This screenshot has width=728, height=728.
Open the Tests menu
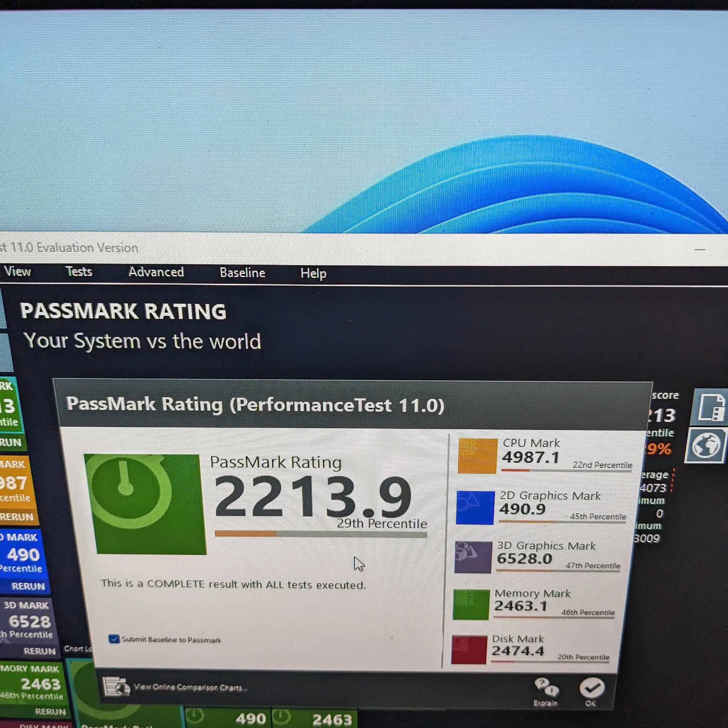pos(79,272)
